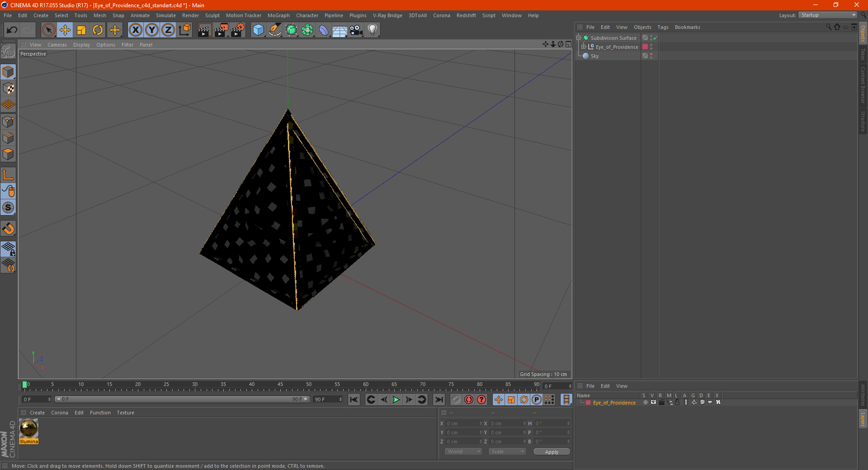Add a deformer object
This screenshot has height=470, width=868.
click(x=324, y=30)
